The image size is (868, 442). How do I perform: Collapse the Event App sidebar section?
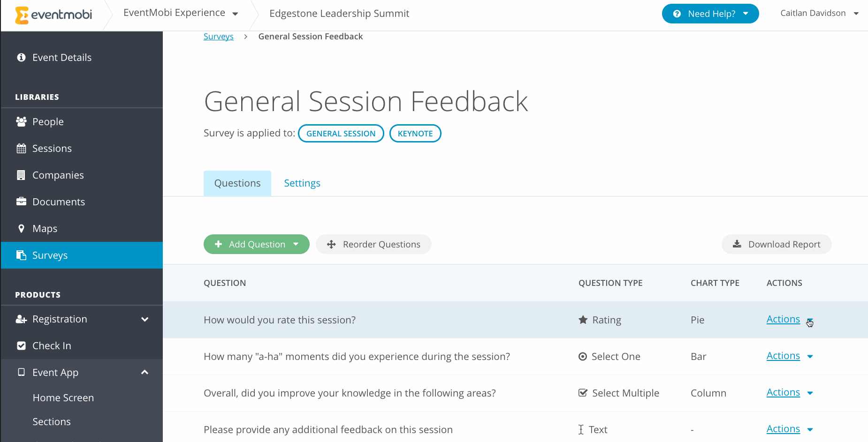point(145,373)
